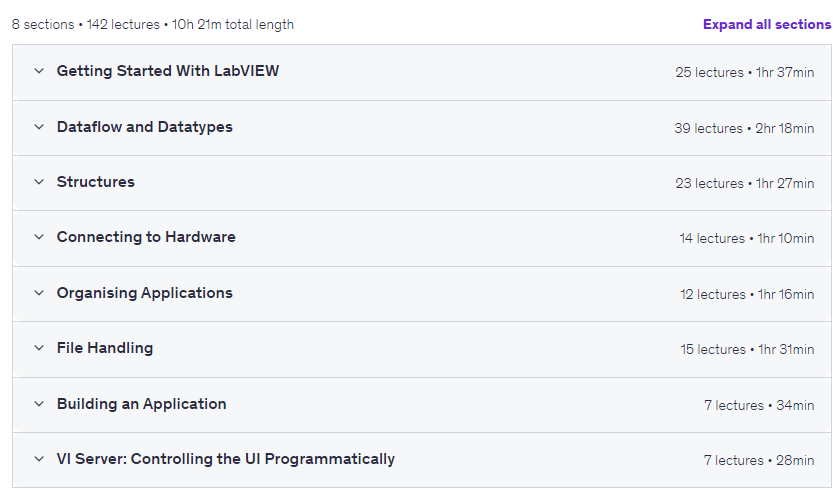Open the Organising Applications section title
This screenshot has height=499, width=840.
pyautogui.click(x=145, y=293)
